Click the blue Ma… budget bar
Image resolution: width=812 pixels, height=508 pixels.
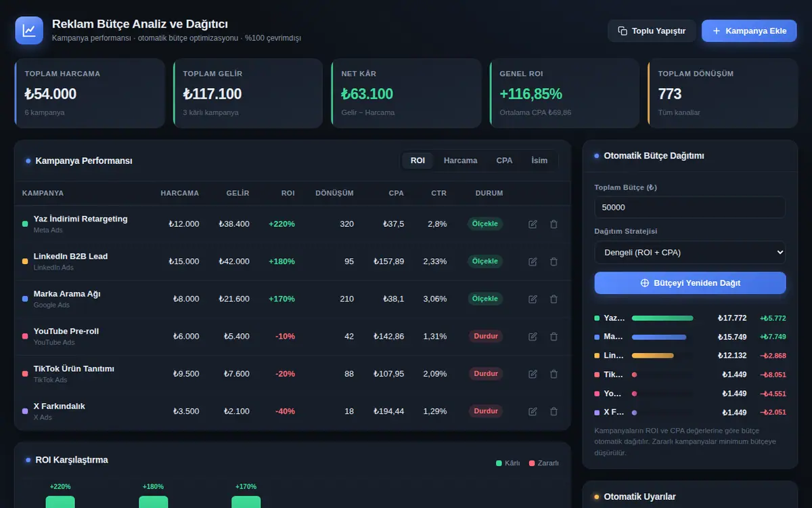pos(659,337)
